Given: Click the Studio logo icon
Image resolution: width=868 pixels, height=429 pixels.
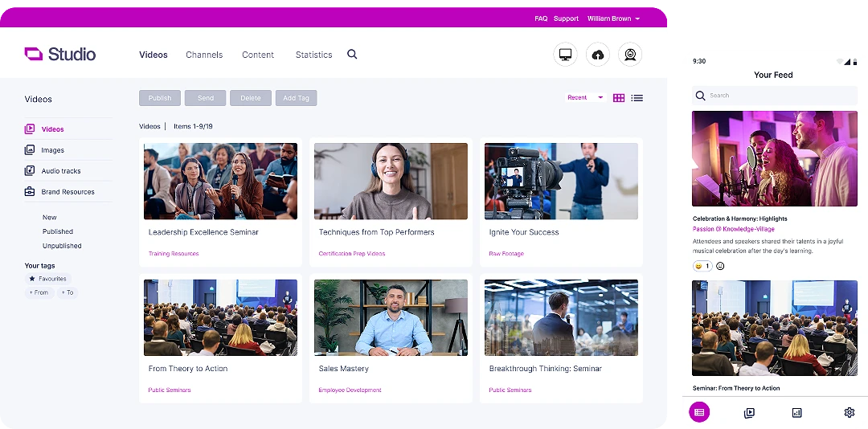Looking at the screenshot, I should pyautogui.click(x=33, y=54).
